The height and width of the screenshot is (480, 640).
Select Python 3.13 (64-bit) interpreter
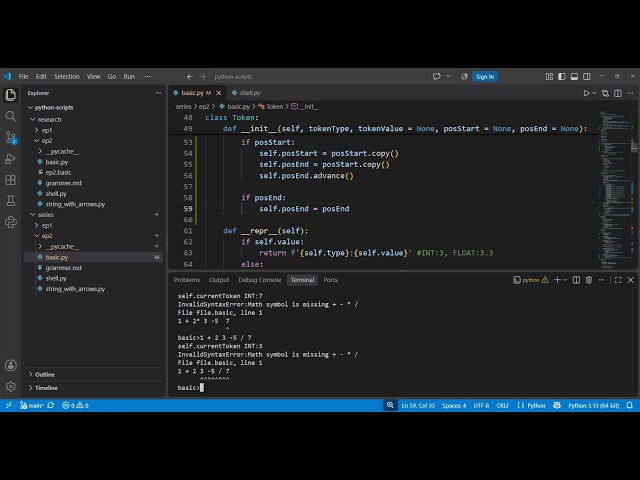(593, 405)
